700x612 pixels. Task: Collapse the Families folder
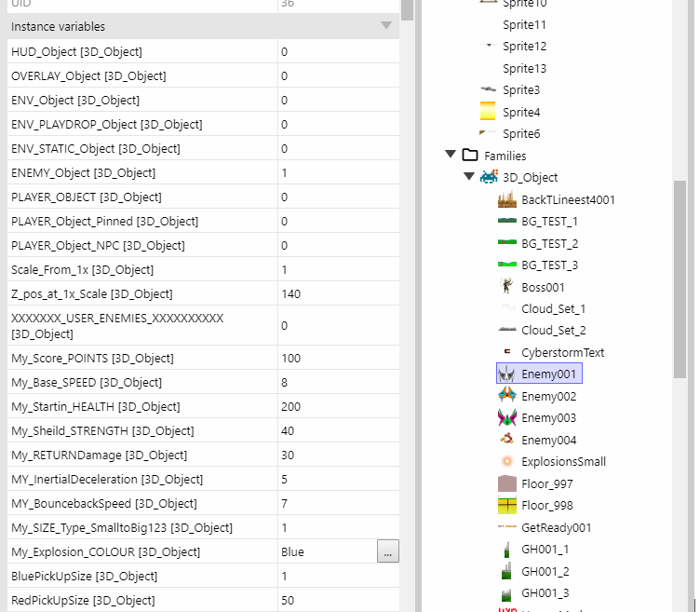coord(451,155)
